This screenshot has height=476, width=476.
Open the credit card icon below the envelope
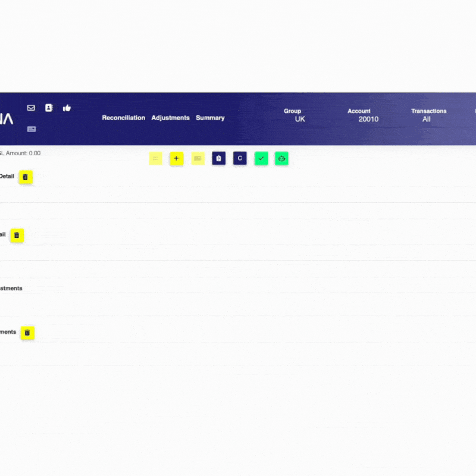coord(31,129)
